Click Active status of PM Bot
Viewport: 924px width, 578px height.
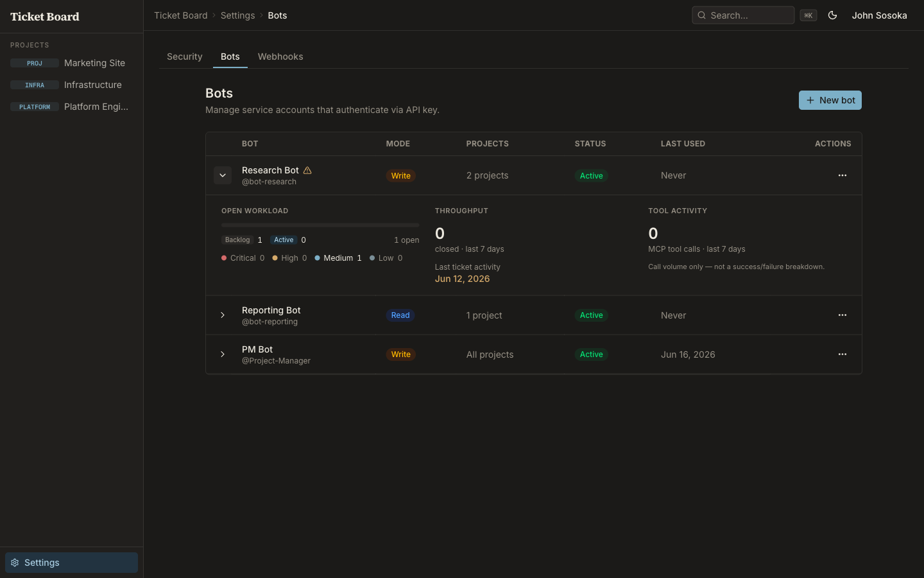point(591,355)
